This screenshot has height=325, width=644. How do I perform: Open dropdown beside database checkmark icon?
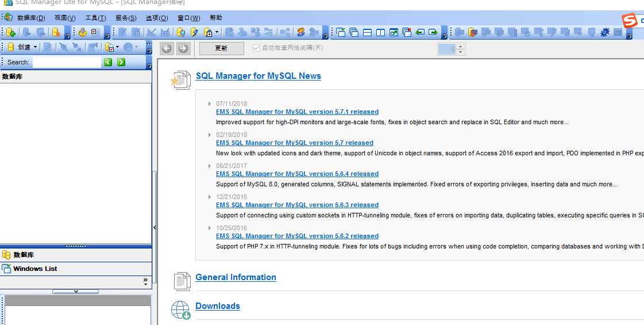(x=118, y=47)
